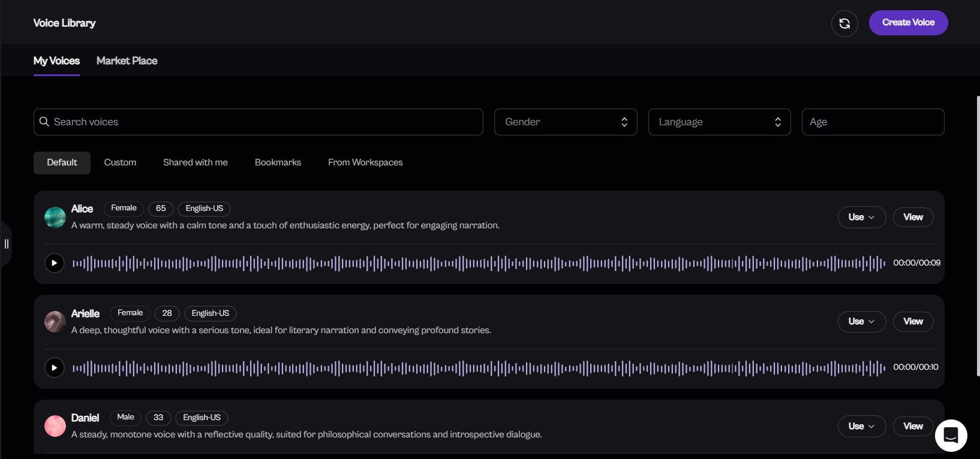This screenshot has height=459, width=980.
Task: Expand the collapsed sidebar handle
Action: pyautogui.click(x=7, y=244)
